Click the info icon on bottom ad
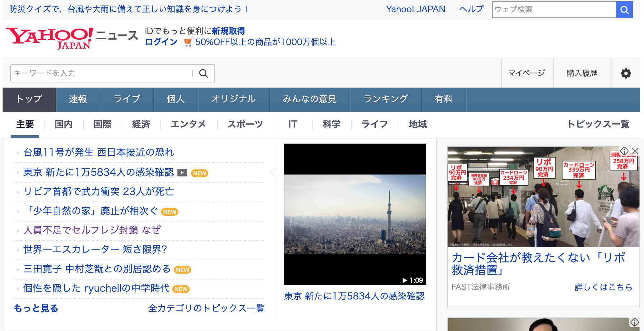 coord(634,322)
